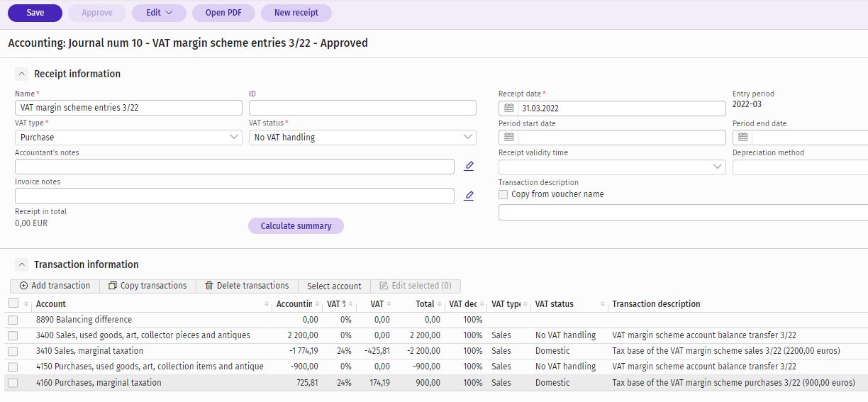Click the 725,81 accounting amount cell
This screenshot has height=402, width=868.
[307, 383]
